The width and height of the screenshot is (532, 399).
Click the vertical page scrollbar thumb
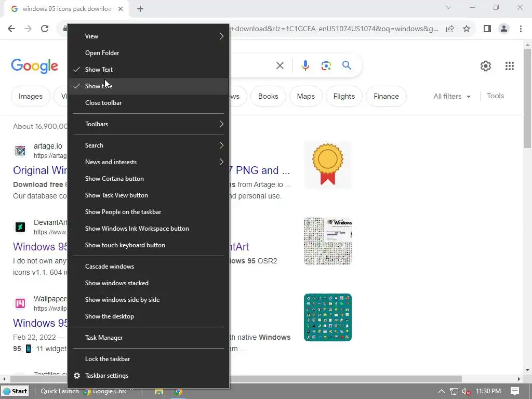click(527, 98)
